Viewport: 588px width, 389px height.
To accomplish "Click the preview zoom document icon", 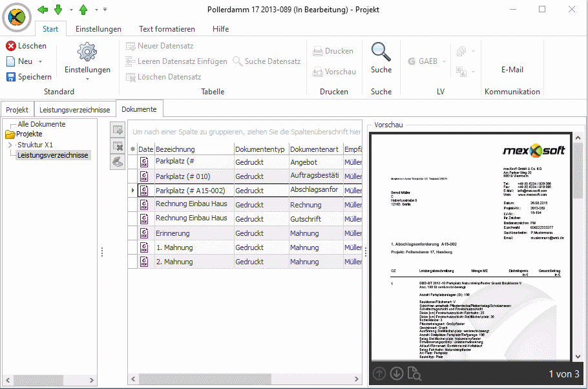I will pos(414,373).
